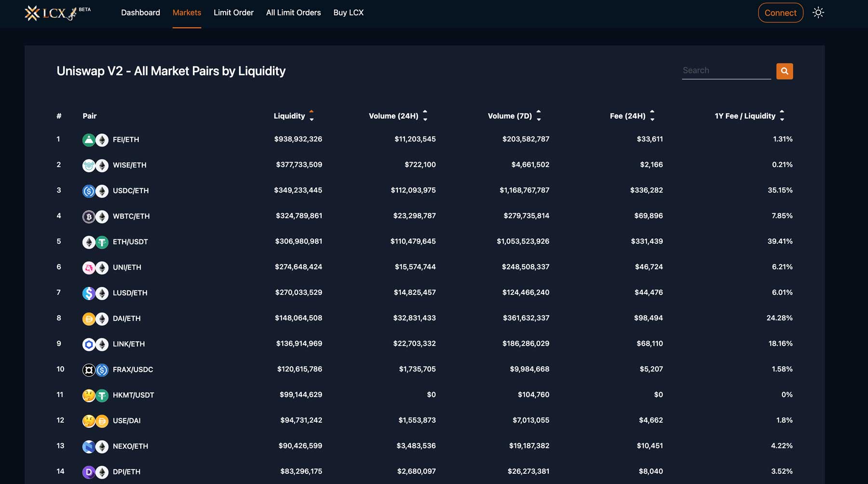This screenshot has width=868, height=484.
Task: Click the NEXO/ETH token icon
Action: (x=89, y=446)
